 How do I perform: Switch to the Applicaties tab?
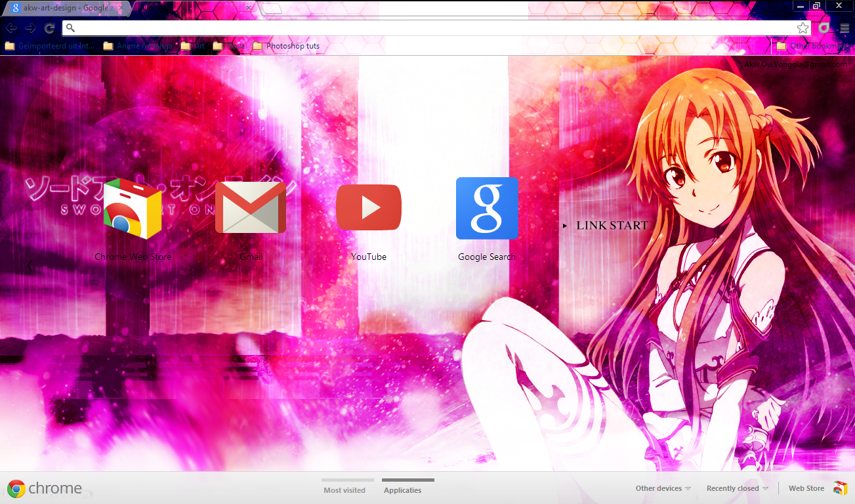coord(403,489)
